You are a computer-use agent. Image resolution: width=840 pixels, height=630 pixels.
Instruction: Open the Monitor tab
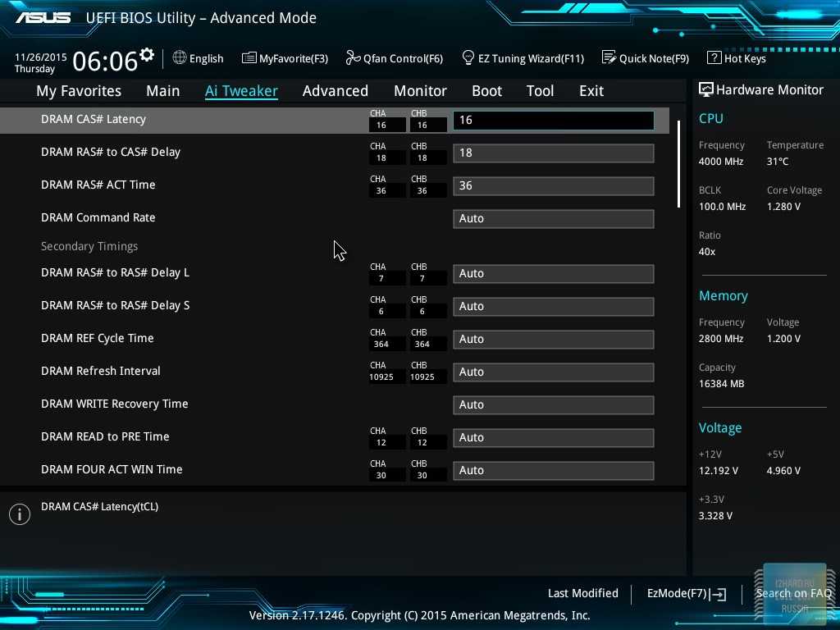pyautogui.click(x=420, y=91)
